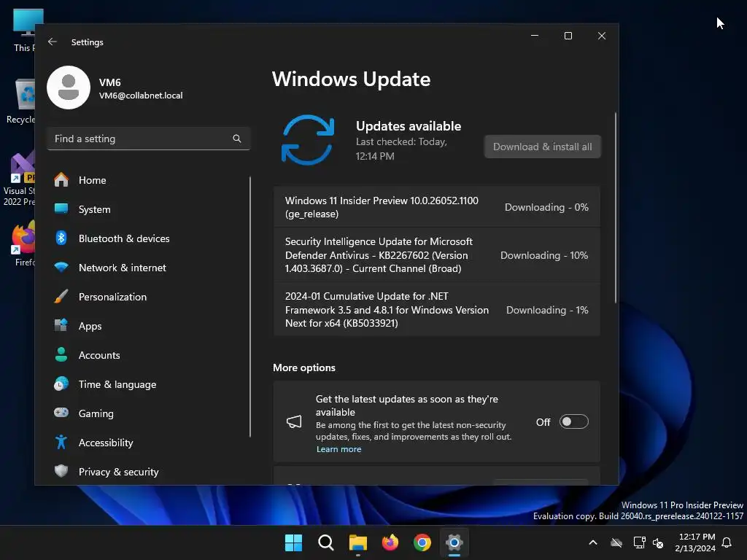Open Time & language settings
This screenshot has height=560, width=747.
(149, 384)
